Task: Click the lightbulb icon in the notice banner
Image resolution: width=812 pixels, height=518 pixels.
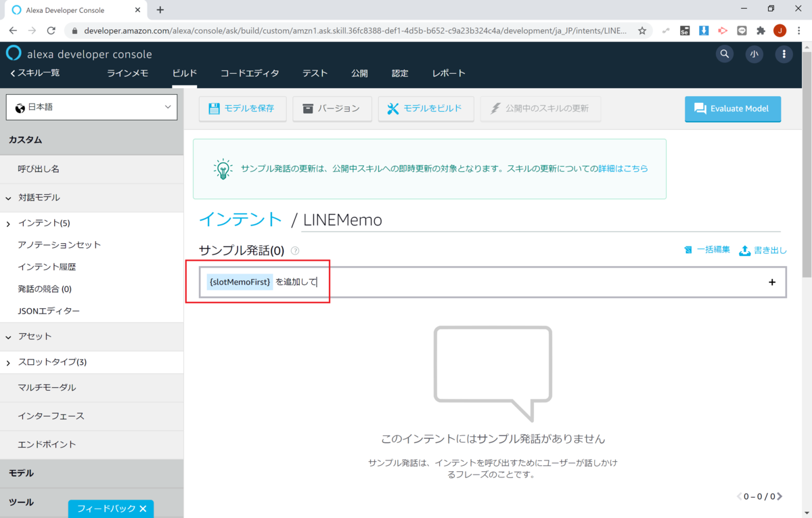Action: (x=222, y=169)
